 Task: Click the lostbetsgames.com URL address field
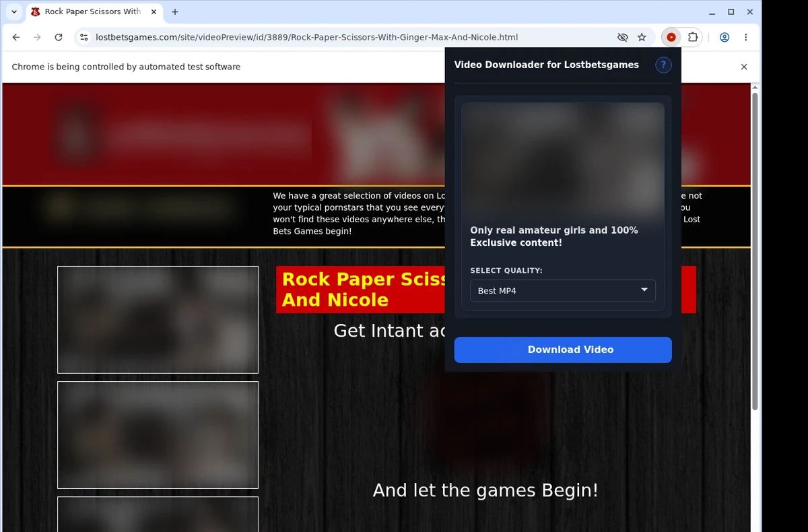click(306, 37)
